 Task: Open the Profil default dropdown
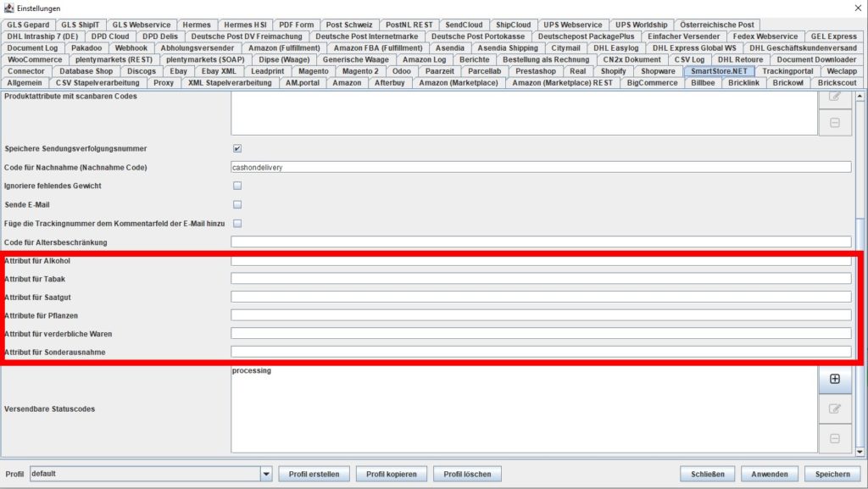coord(266,474)
